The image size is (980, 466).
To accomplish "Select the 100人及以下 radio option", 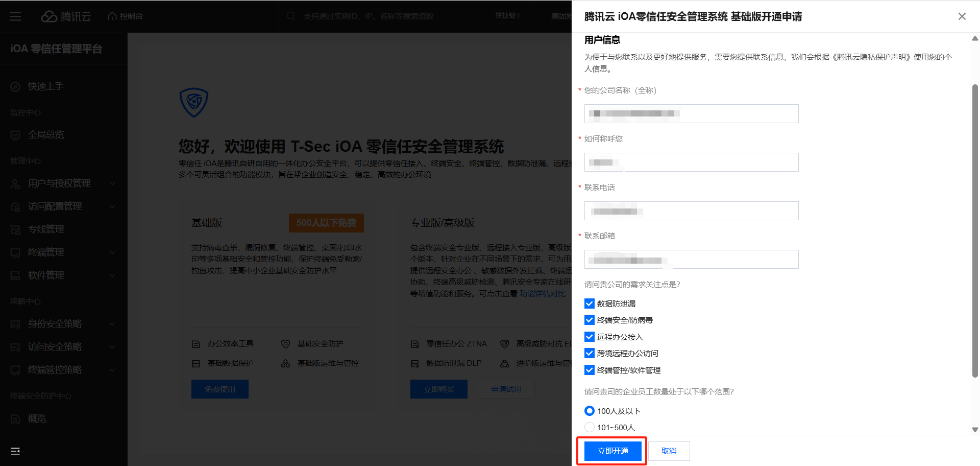I will 590,411.
